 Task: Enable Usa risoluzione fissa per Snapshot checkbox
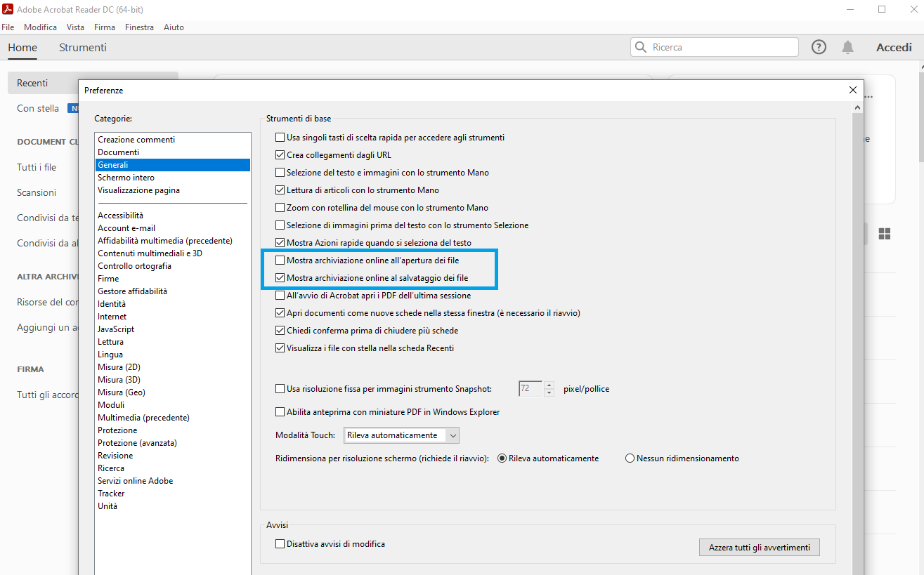[280, 388]
